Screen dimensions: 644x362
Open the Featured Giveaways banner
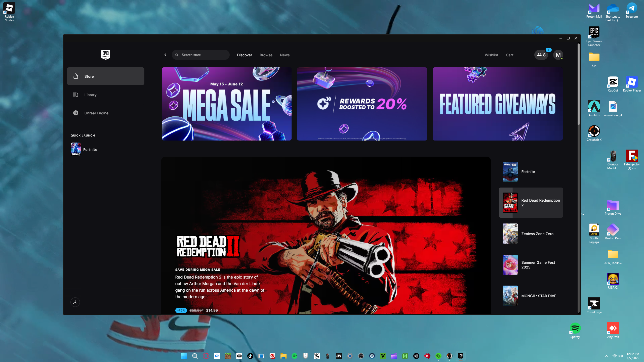[497, 104]
